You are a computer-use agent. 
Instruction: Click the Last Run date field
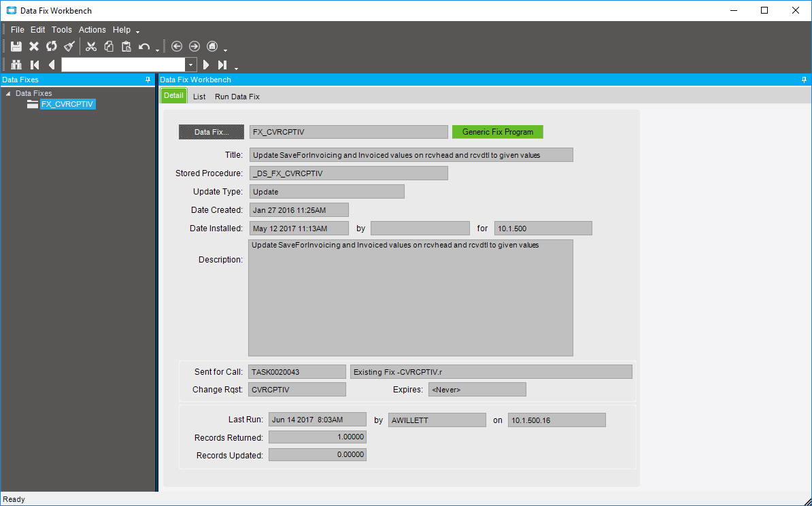318,420
